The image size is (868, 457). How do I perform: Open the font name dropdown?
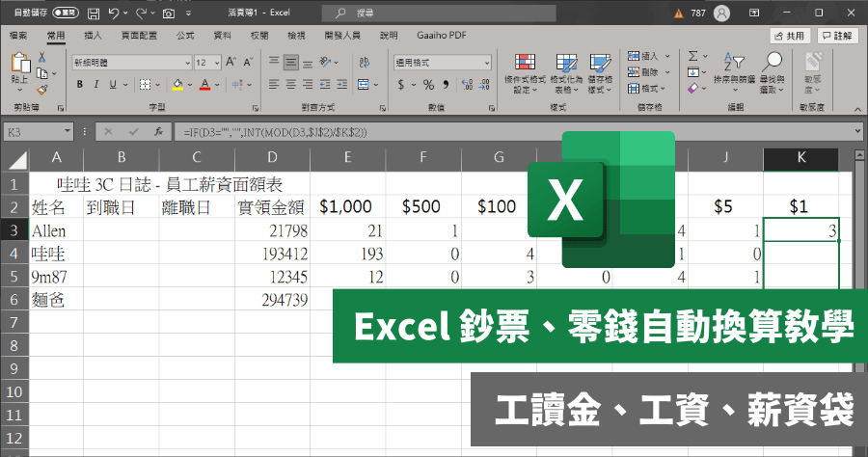[x=188, y=63]
